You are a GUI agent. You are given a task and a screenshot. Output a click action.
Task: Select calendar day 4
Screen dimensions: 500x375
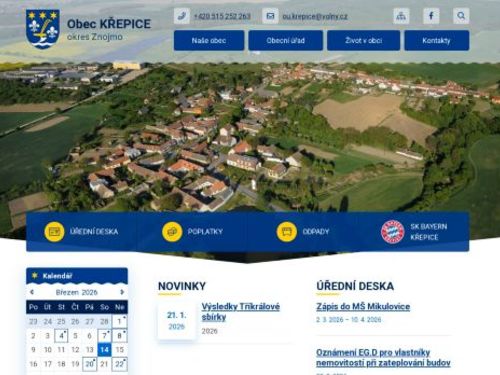(x=61, y=336)
